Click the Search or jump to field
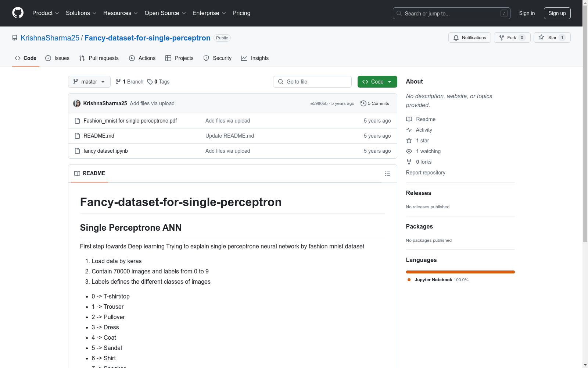Viewport: 588px width, 368px height. click(x=452, y=13)
